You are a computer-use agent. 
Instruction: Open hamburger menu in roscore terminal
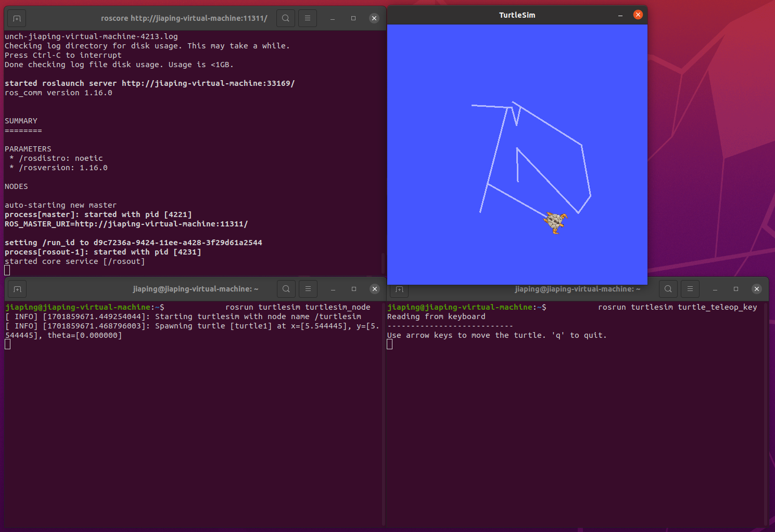[x=308, y=18]
